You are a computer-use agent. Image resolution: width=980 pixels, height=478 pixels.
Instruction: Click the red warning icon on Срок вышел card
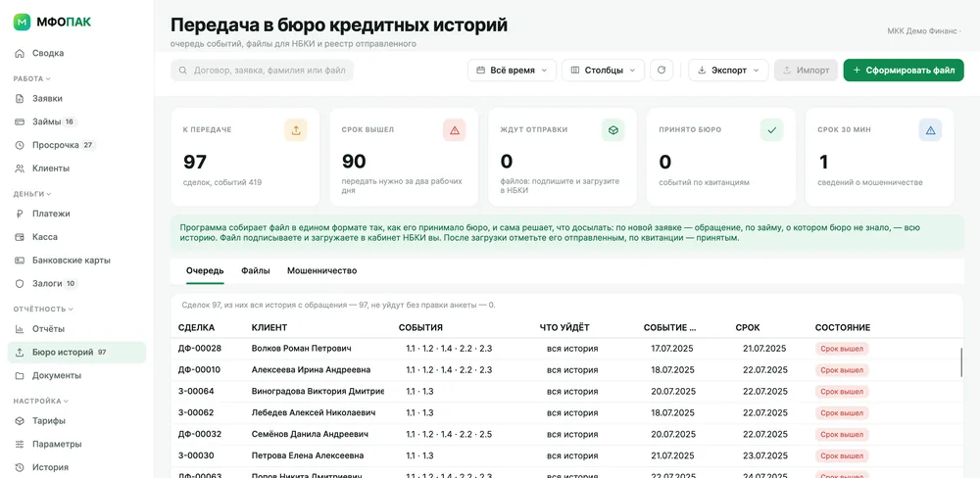tap(455, 130)
